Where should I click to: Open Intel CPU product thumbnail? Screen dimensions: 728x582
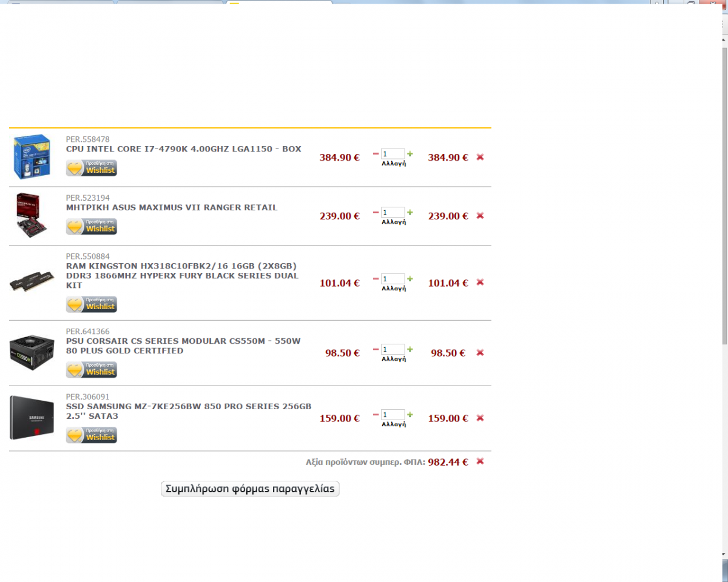(31, 156)
